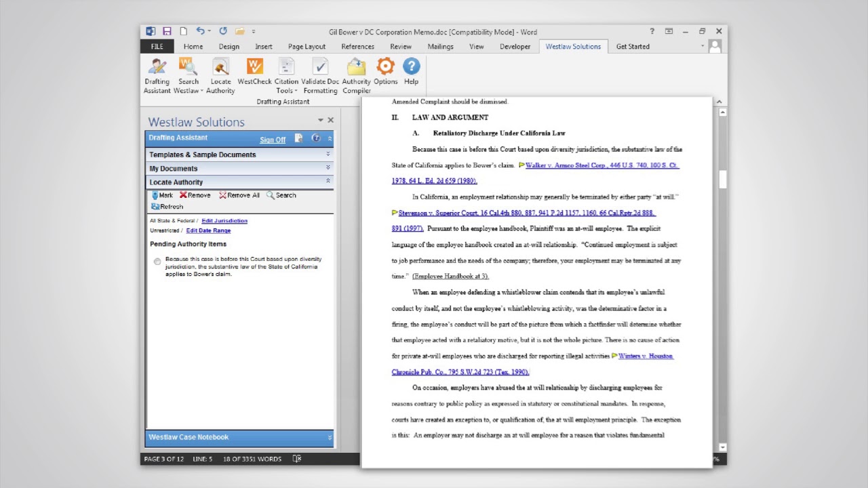Open the Authority Compiler tool
The height and width of the screenshot is (488, 868).
pos(356,76)
